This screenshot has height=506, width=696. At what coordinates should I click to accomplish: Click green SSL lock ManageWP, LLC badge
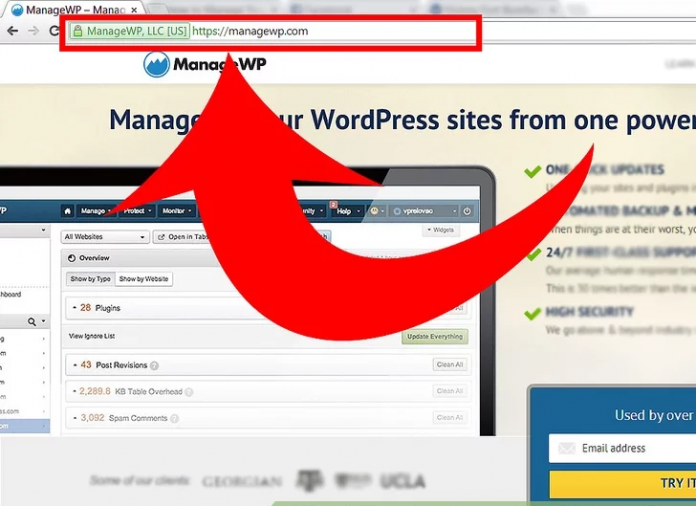130,31
